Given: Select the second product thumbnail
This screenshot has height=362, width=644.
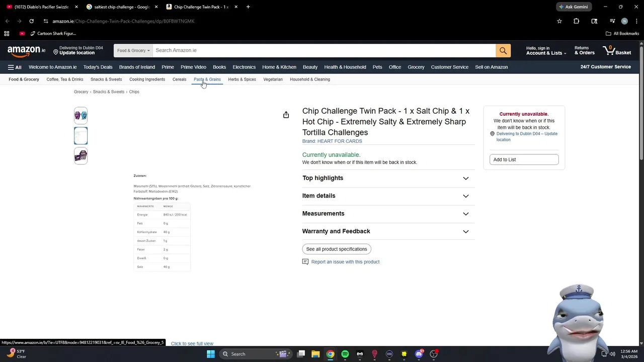Looking at the screenshot, I should click(x=80, y=136).
